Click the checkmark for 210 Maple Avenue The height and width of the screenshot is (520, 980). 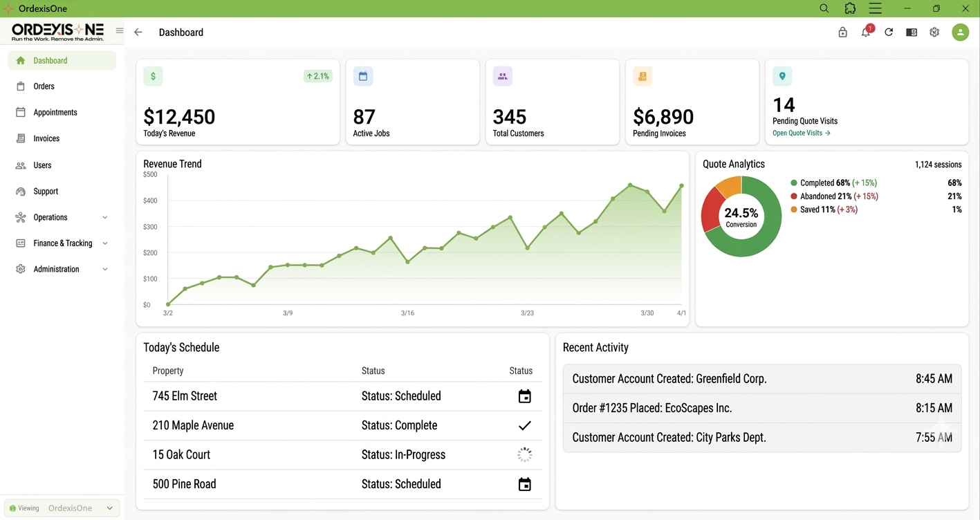pos(524,425)
